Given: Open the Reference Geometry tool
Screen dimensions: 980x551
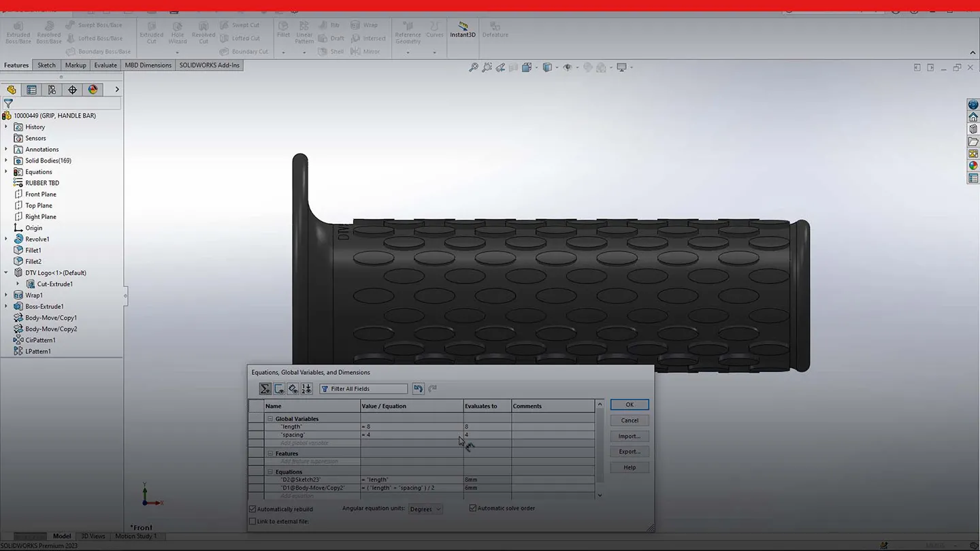Looking at the screenshot, I should click(x=408, y=31).
